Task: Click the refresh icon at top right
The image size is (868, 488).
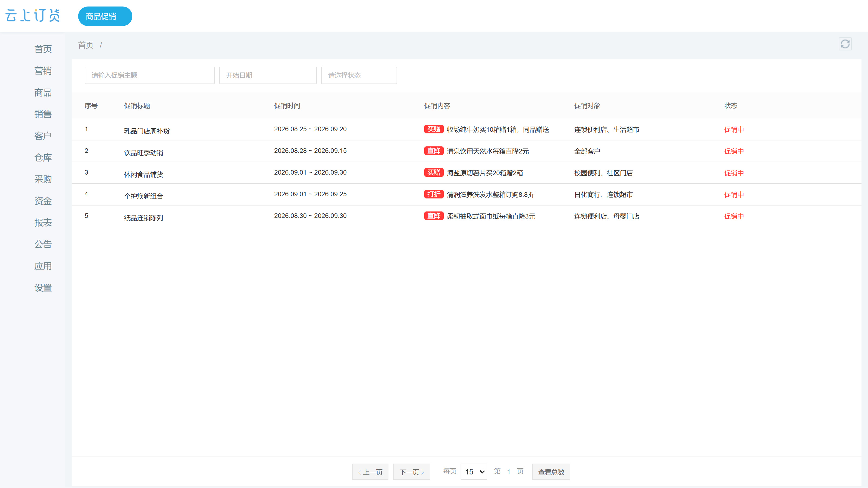Action: (845, 44)
